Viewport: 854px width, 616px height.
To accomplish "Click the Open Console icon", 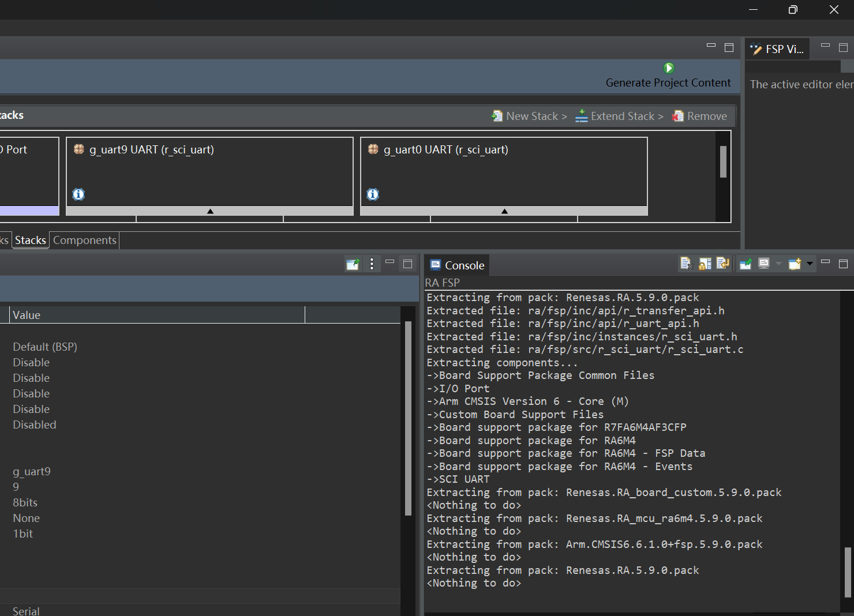I will [x=795, y=264].
